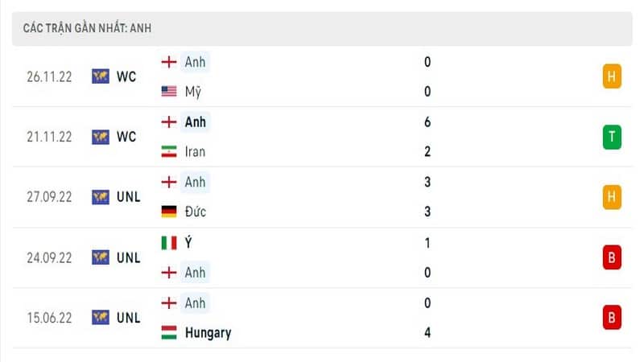The width and height of the screenshot is (644, 362).
Task: Click the Italy flag next to Ý
Action: click(169, 243)
